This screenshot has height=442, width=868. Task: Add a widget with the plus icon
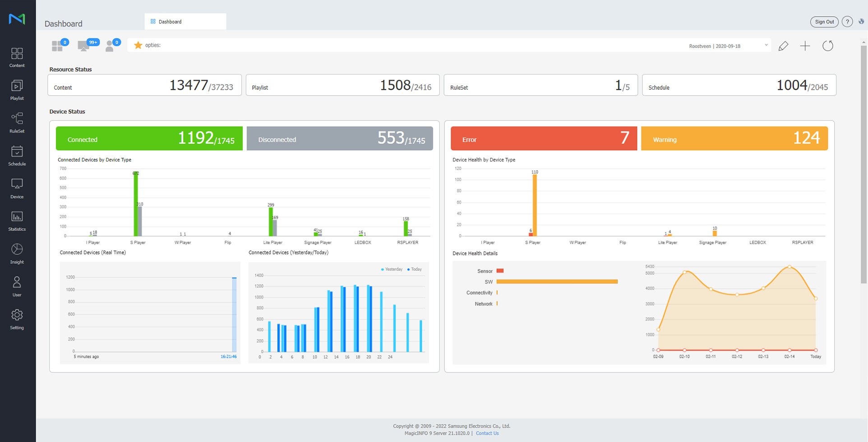pos(805,46)
